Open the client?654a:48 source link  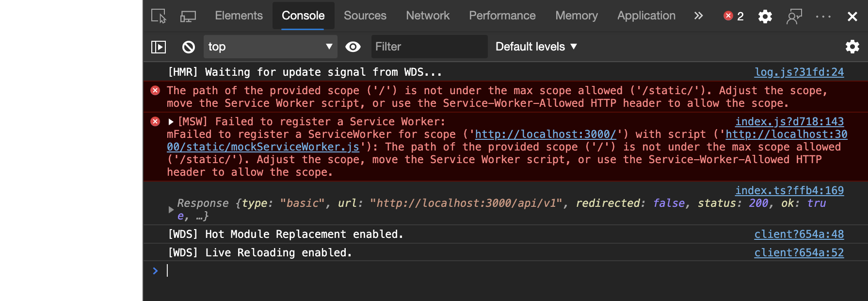click(x=799, y=234)
